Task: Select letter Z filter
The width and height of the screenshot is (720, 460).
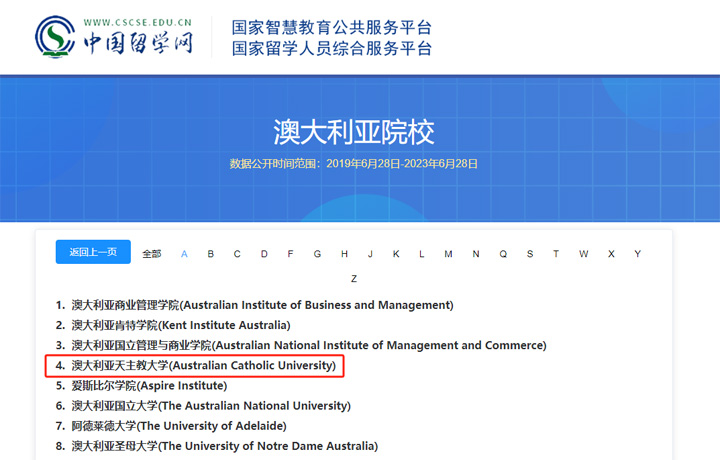Action: tap(354, 279)
